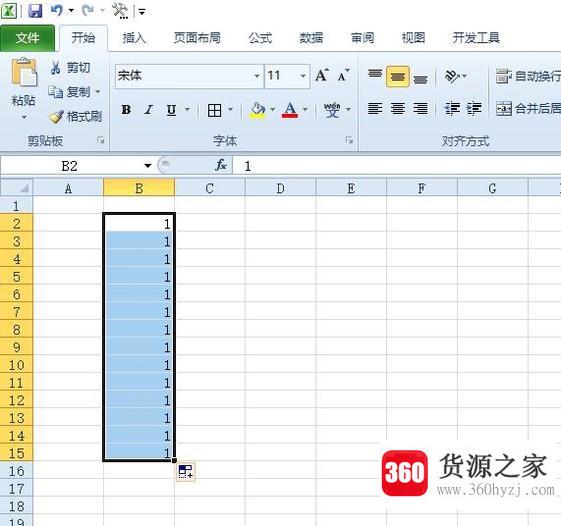Open the Name Box dropdown arrow
Image resolution: width=561 pixels, height=526 pixels.
(148, 165)
